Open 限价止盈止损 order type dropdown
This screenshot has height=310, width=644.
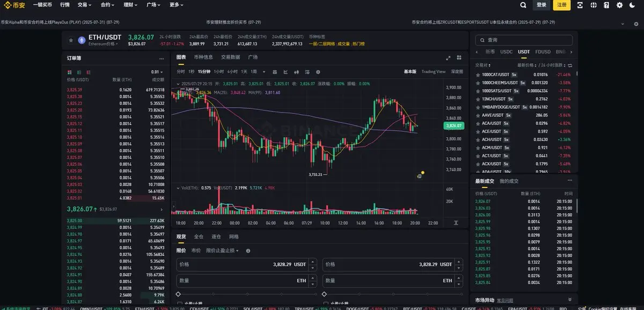tap(223, 250)
